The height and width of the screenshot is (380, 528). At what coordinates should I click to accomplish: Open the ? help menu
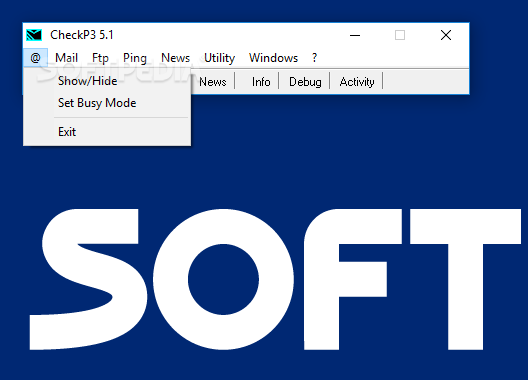point(314,58)
